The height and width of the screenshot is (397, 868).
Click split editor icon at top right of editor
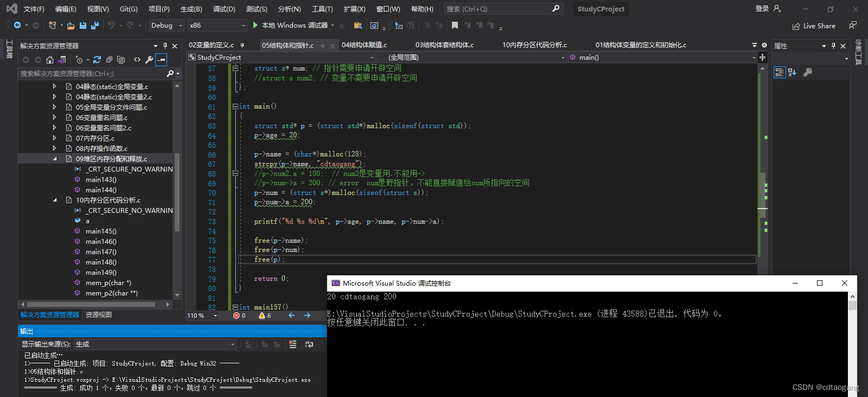(x=763, y=57)
